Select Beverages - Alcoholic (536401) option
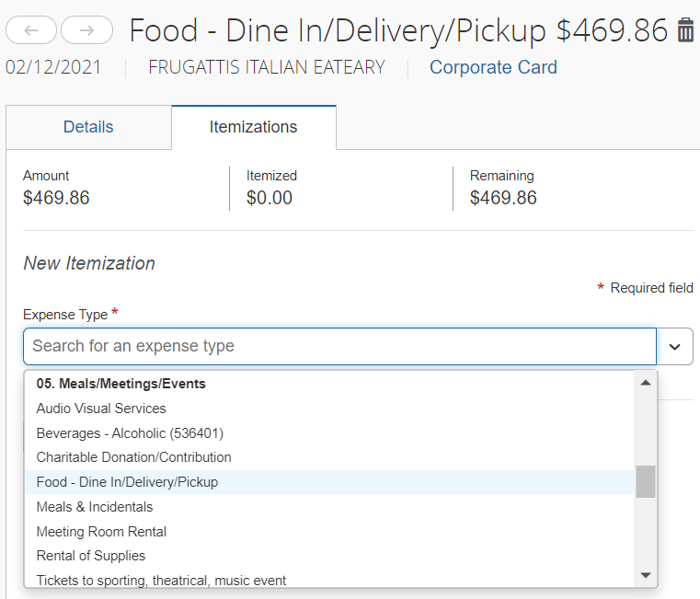The width and height of the screenshot is (700, 599). (130, 432)
